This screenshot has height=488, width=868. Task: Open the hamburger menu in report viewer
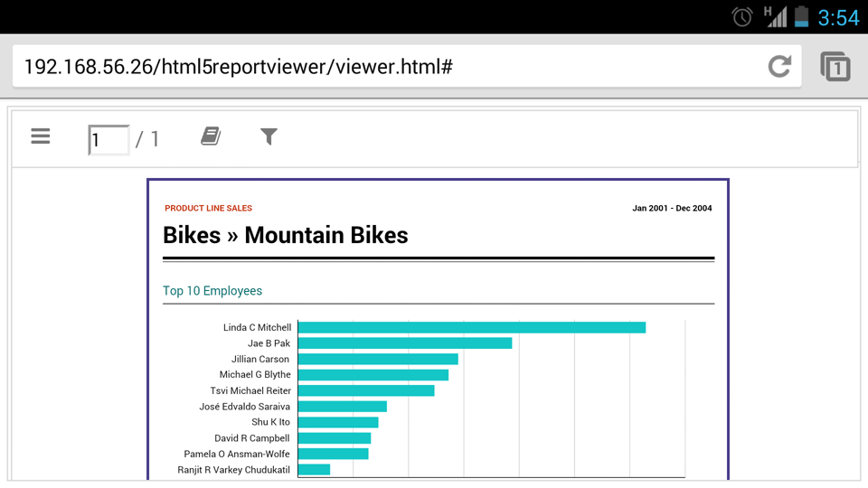click(x=41, y=136)
